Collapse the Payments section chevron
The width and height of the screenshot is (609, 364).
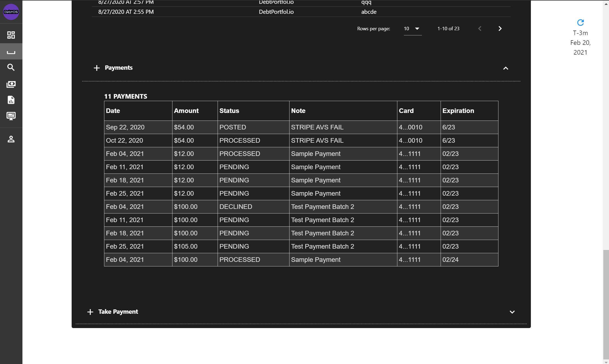505,68
